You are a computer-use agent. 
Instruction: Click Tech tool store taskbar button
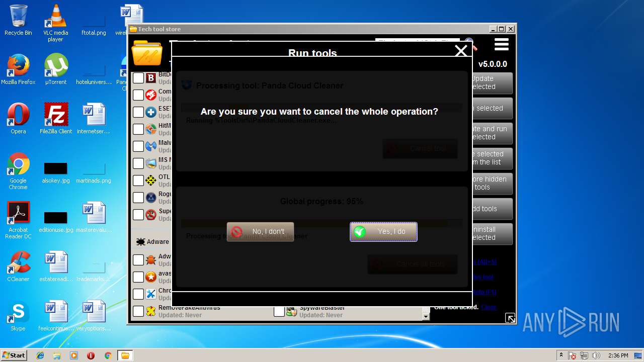click(x=125, y=355)
